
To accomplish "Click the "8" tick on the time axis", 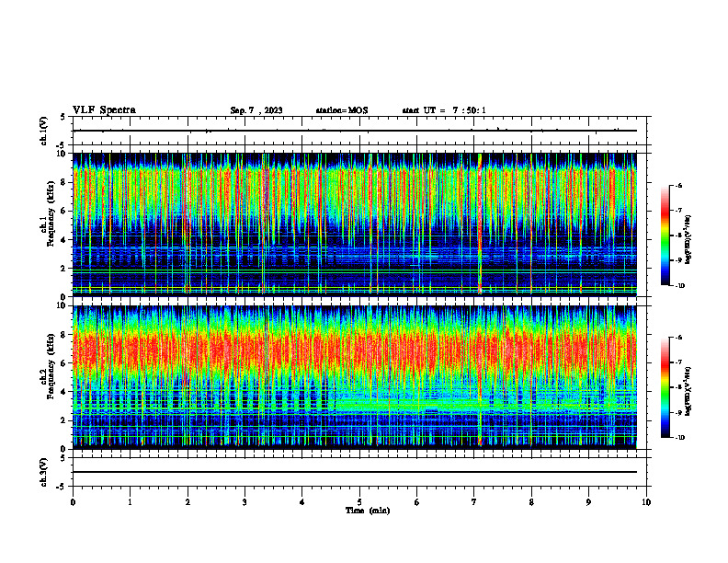I will point(531,502).
